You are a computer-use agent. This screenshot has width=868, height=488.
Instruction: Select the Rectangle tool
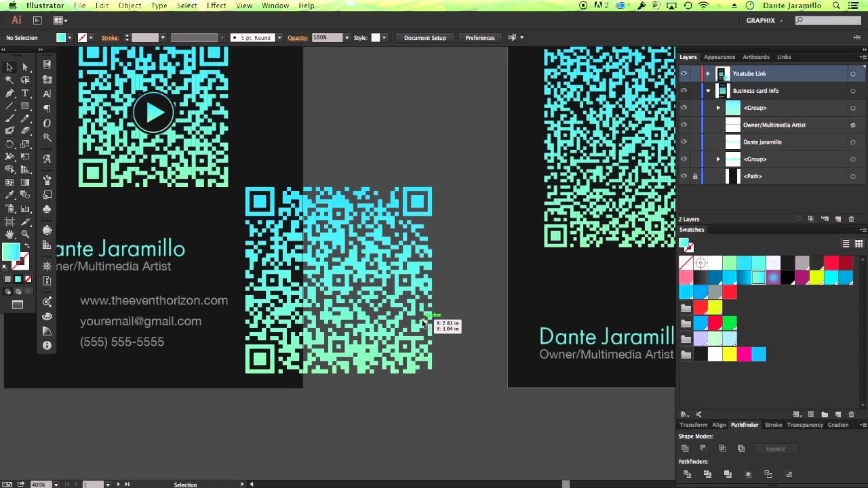click(25, 106)
